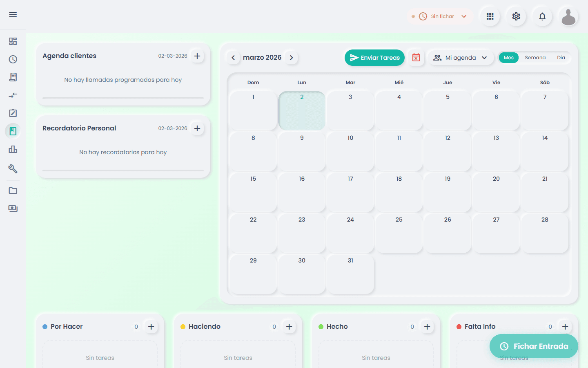This screenshot has width=588, height=368.
Task: Go to previous month with left chevron
Action: point(233,58)
